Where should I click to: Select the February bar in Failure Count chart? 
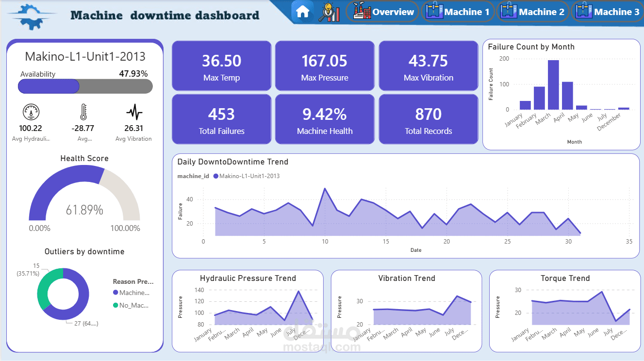click(x=539, y=98)
